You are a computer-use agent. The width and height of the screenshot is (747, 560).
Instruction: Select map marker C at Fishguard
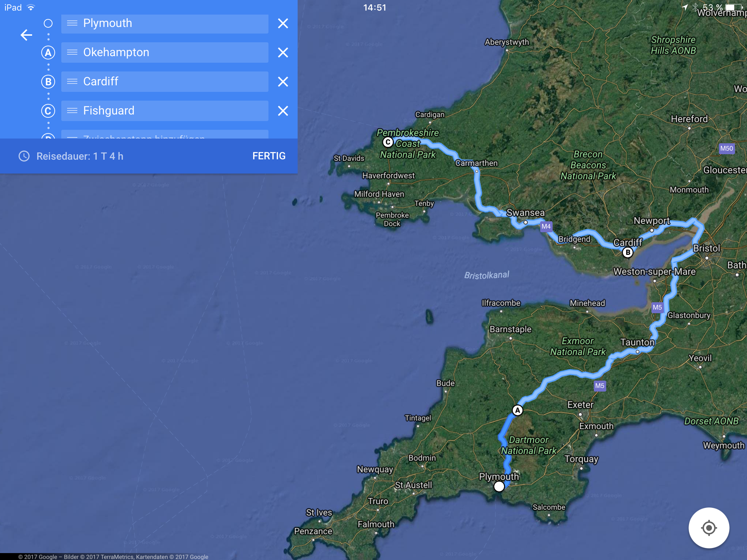tap(388, 142)
